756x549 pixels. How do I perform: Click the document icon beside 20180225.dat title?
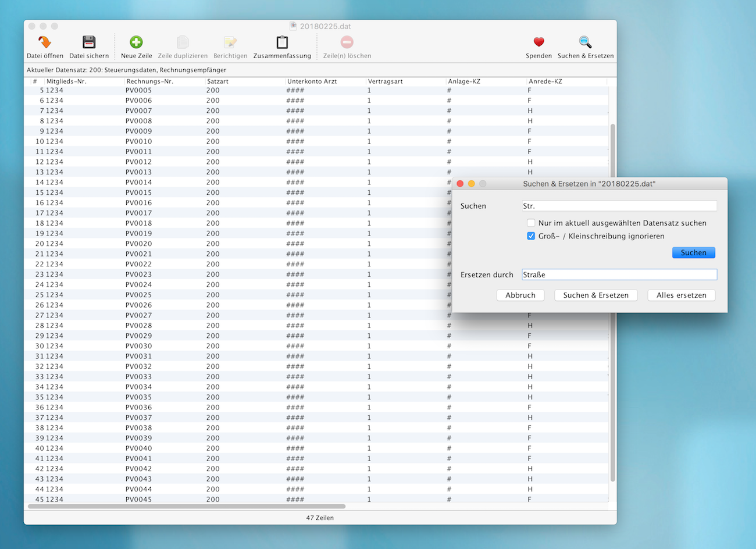[293, 26]
